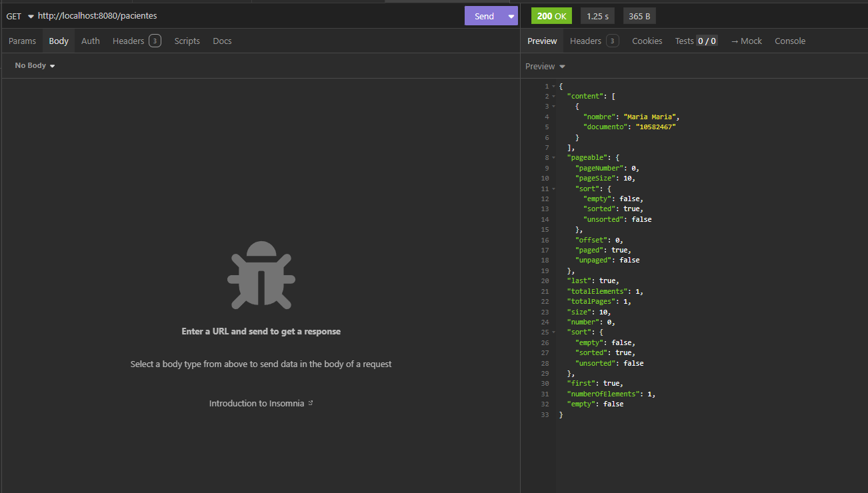Click external link icon beside Introduction to Insomnia
The width and height of the screenshot is (868, 493).
[x=310, y=403]
